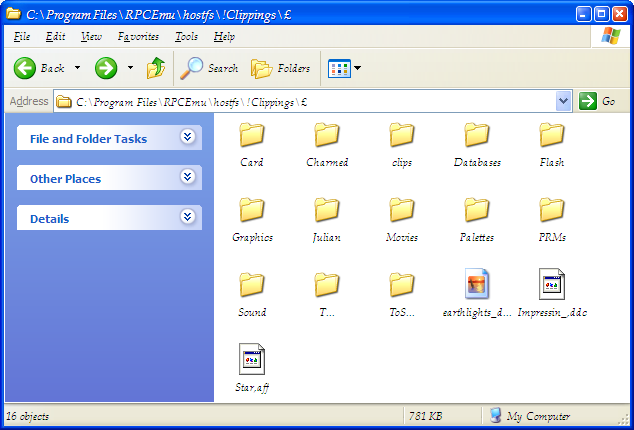Open the File menu
This screenshot has width=634, height=430.
point(22,36)
